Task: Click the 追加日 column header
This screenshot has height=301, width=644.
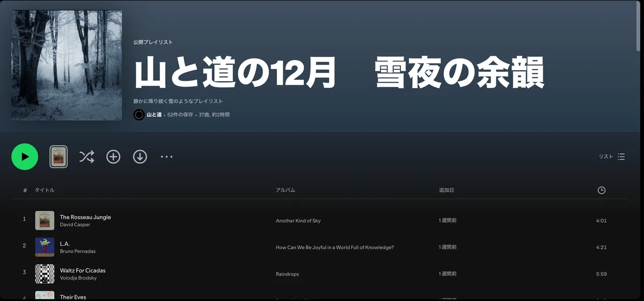Action: click(x=447, y=190)
